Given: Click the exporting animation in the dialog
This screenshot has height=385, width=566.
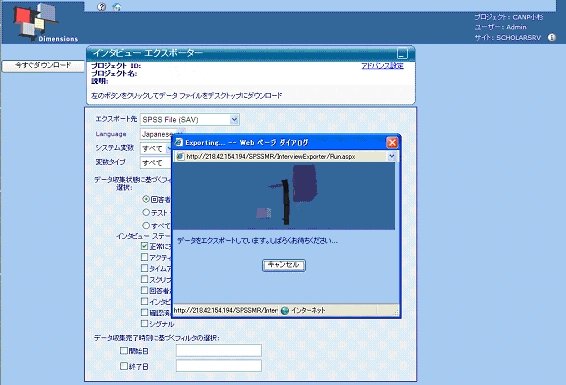Looking at the screenshot, I should pyautogui.click(x=284, y=196).
